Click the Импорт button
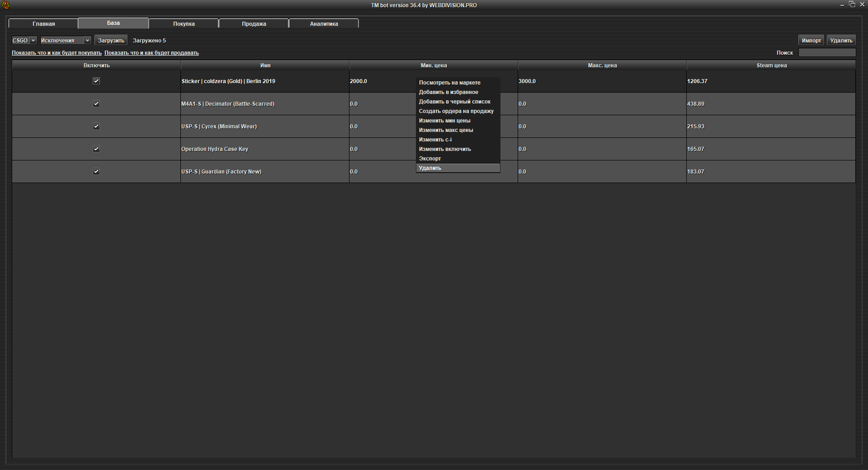 click(811, 40)
